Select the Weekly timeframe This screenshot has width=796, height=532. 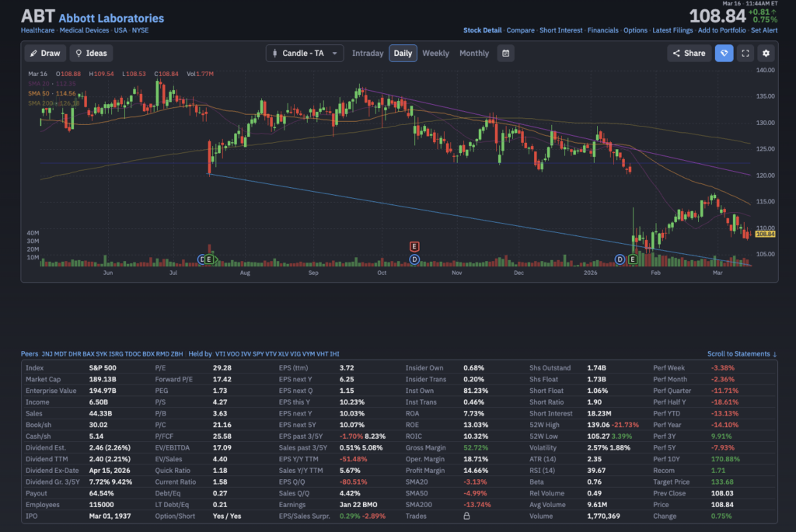435,53
